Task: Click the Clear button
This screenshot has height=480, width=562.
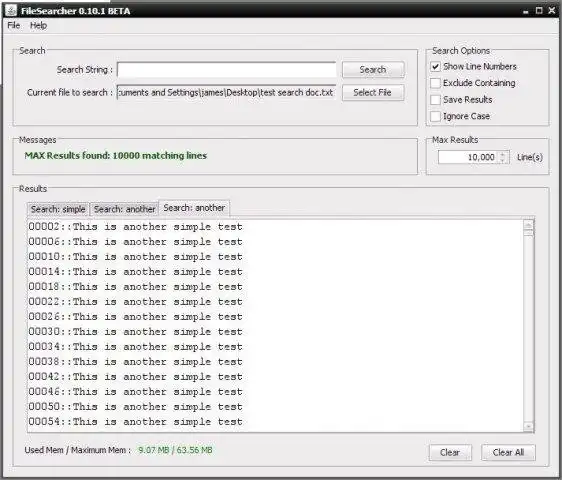Action: 450,453
